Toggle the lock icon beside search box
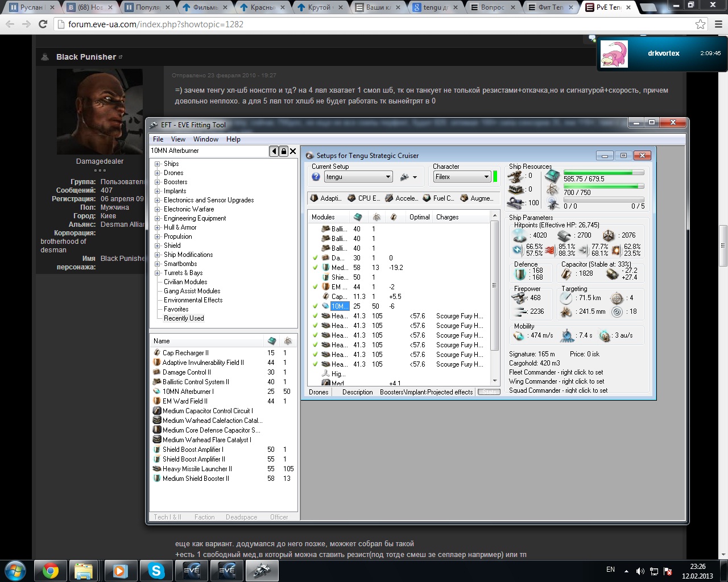 click(x=283, y=151)
